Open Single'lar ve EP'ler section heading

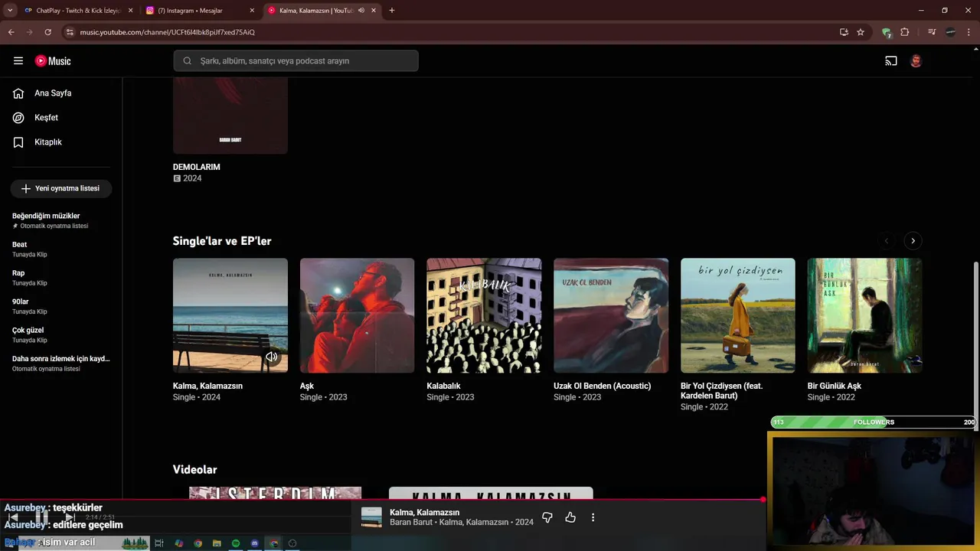222,241
